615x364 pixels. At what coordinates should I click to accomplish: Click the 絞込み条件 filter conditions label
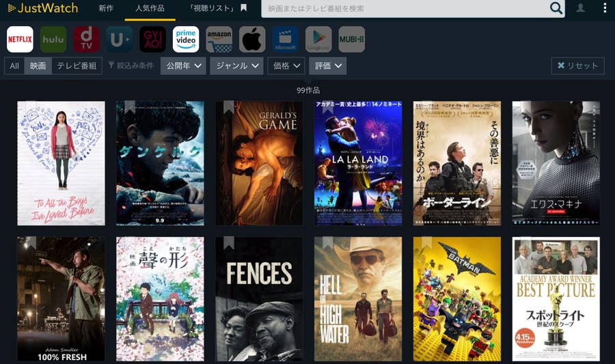131,66
